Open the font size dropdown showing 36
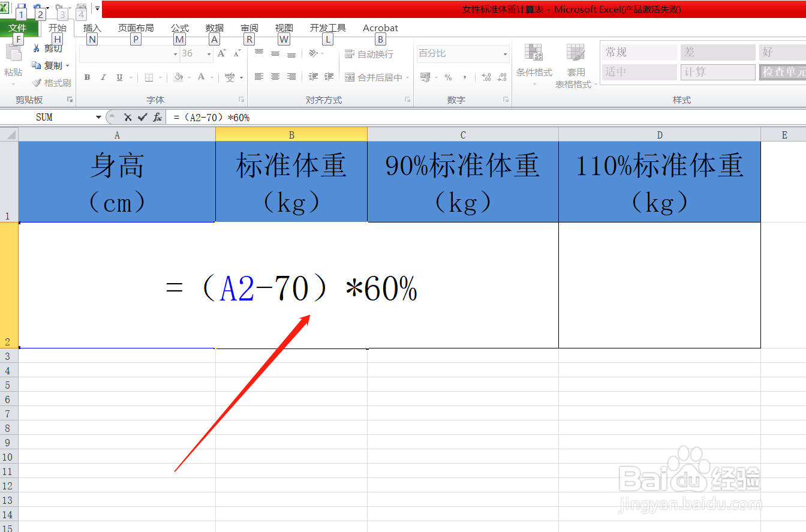This screenshot has width=806, height=532. tap(209, 54)
